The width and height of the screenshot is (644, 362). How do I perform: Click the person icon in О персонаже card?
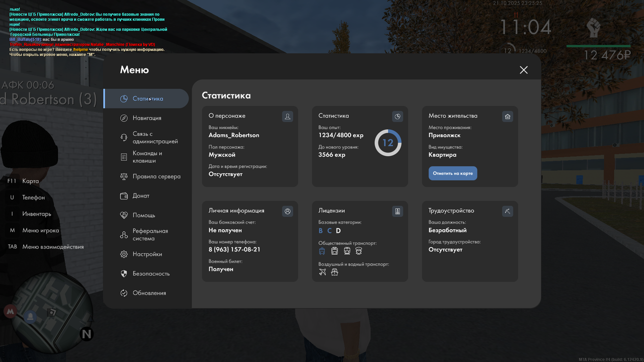point(287,117)
